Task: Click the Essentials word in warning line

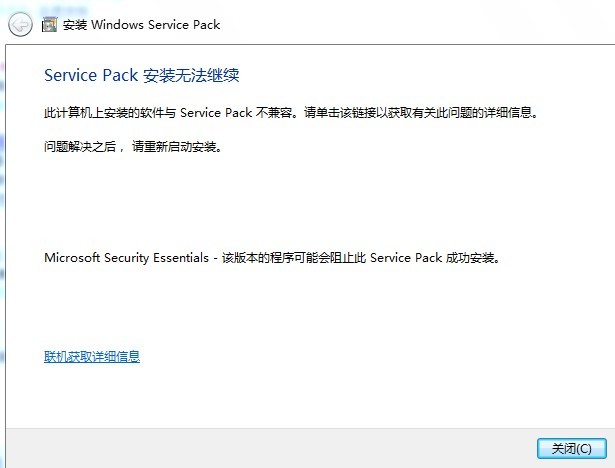Action: (181, 258)
